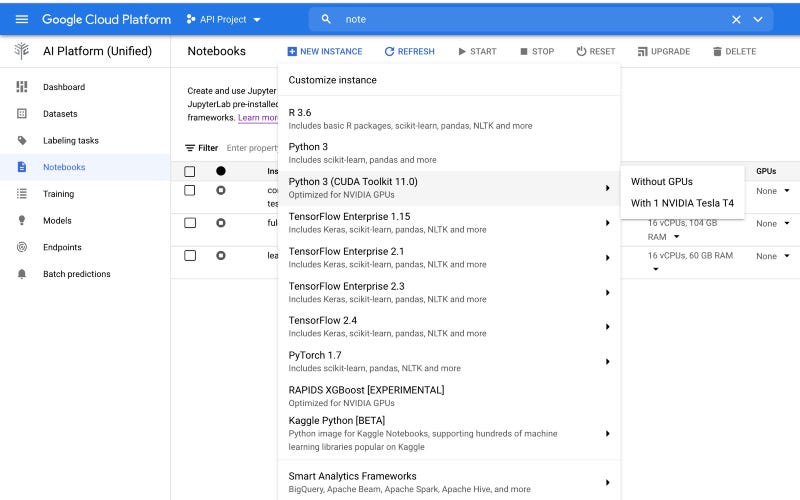Clear the search box with X
The width and height of the screenshot is (800, 500).
[736, 19]
